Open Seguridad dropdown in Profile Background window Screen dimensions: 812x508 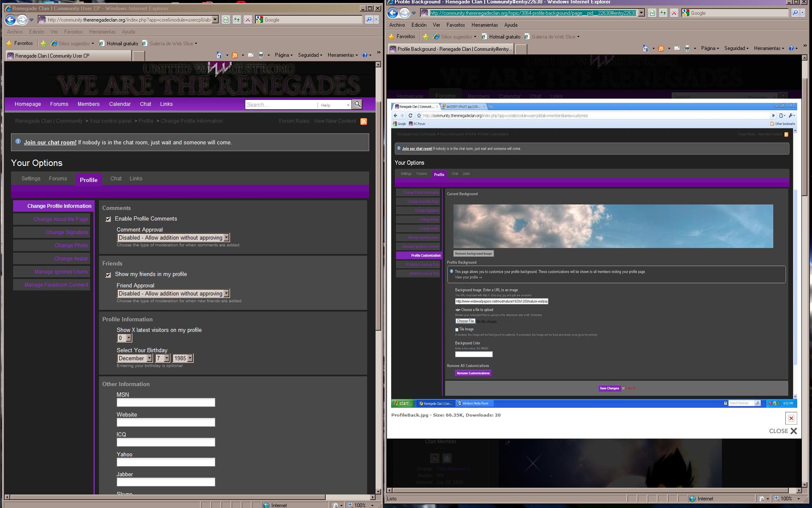pyautogui.click(x=736, y=48)
